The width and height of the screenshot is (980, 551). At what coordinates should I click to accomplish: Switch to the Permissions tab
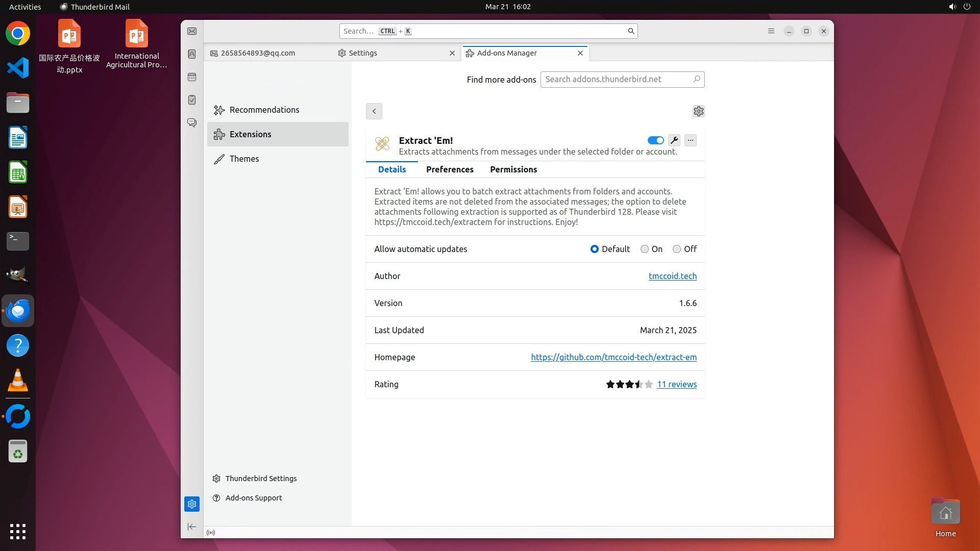coord(513,169)
